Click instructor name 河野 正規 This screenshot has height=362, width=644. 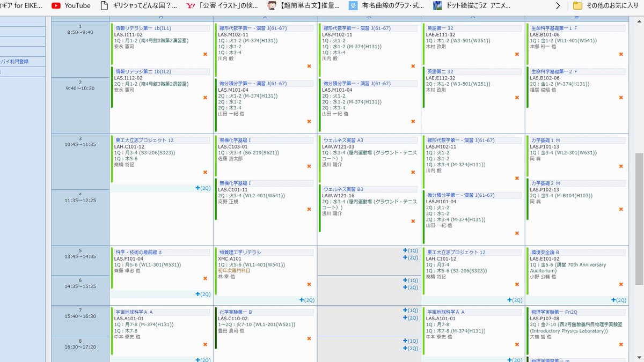pyautogui.click(x=229, y=202)
